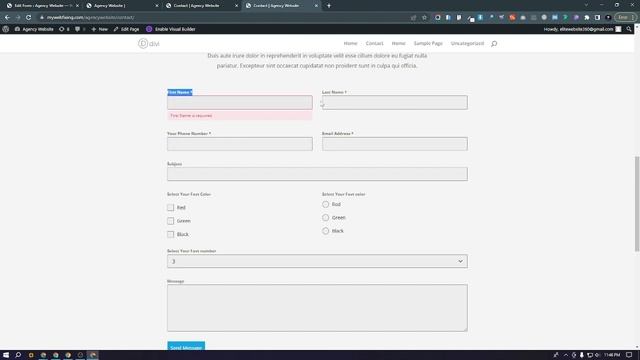Open the WordPress logo menu in admin bar
Image resolution: width=640 pixels, height=360 pixels.
pyautogui.click(x=6, y=29)
